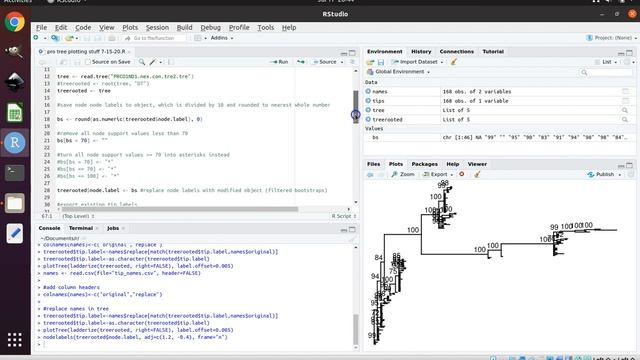Switch to the Jobs tab
The width and height of the screenshot is (640, 360).
point(113,228)
